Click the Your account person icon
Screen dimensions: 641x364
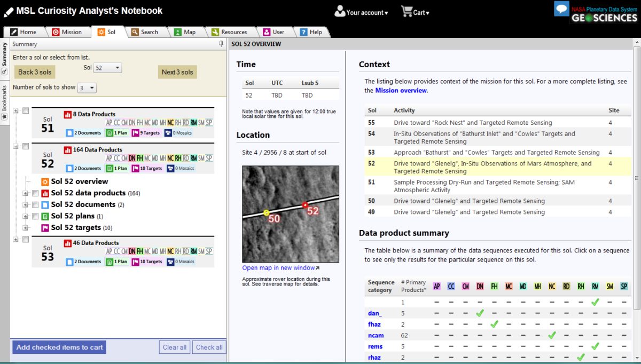click(x=340, y=11)
